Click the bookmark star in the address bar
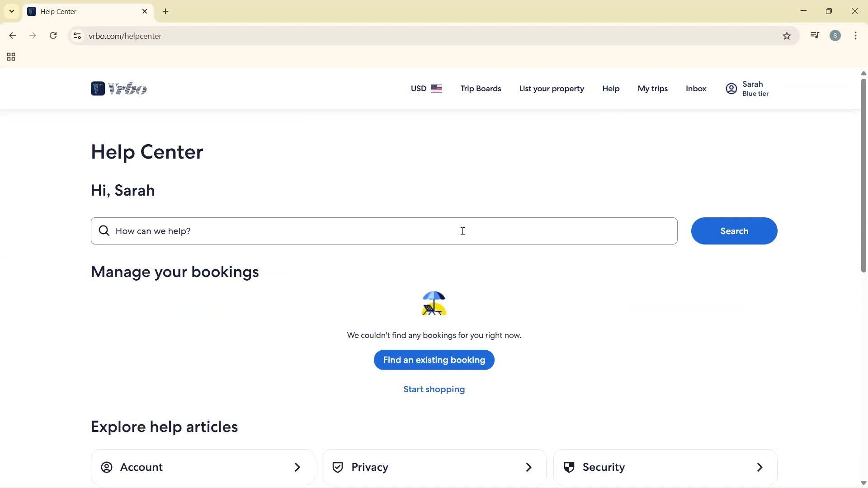This screenshot has height=488, width=868. [x=787, y=36]
